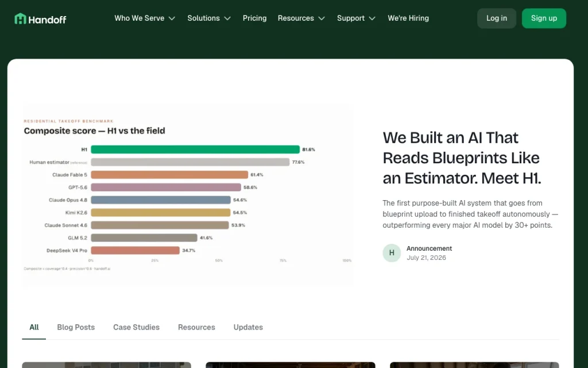588x368 pixels.
Task: Open the We're Hiring page
Action: coord(408,18)
